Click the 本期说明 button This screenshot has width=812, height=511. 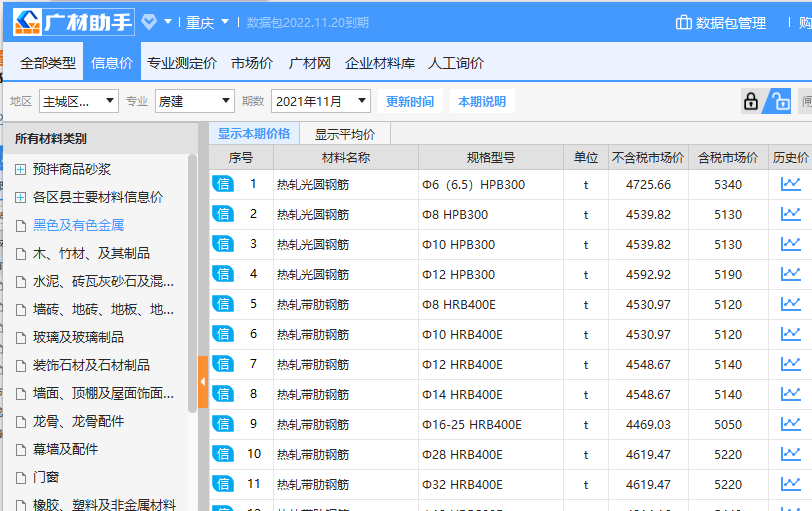point(482,101)
